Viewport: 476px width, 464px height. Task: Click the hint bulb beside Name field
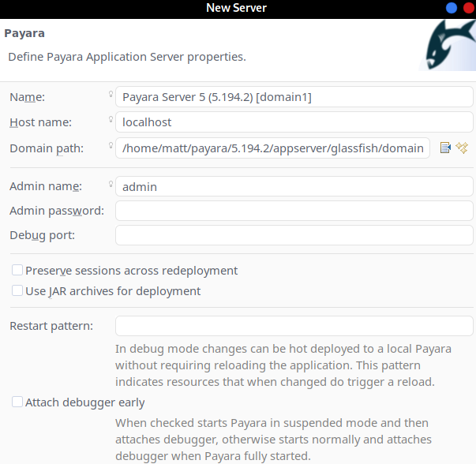click(111, 95)
